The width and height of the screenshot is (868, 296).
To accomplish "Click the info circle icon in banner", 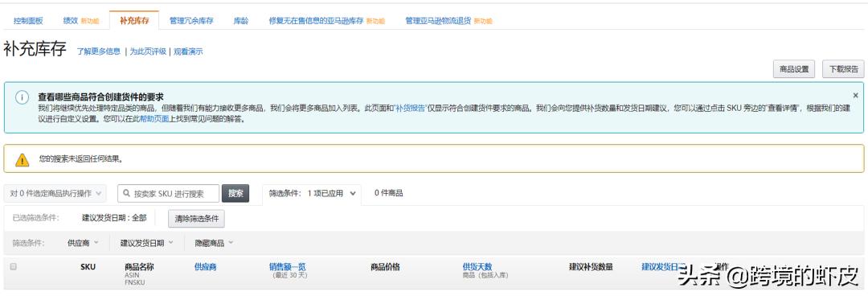I will [x=22, y=97].
